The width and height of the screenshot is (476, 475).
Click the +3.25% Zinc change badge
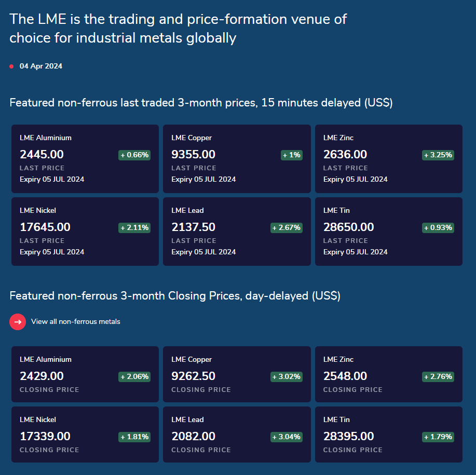[x=438, y=155]
